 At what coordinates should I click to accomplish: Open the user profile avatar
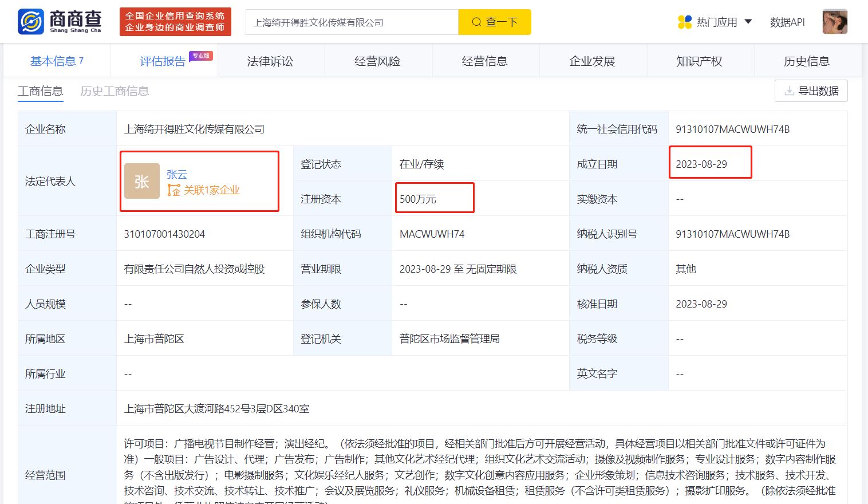pos(835,22)
